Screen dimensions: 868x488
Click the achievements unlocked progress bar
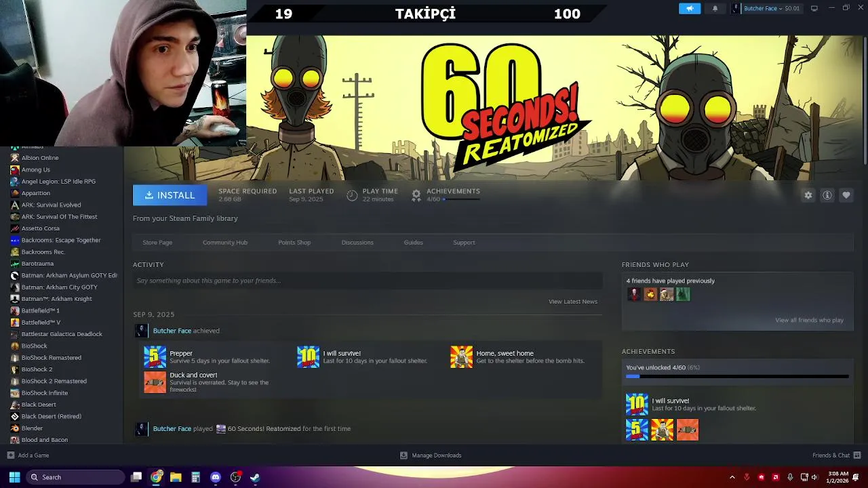click(x=737, y=376)
